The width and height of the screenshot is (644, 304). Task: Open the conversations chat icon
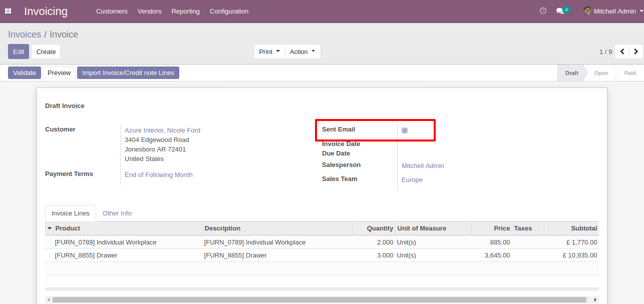point(560,11)
